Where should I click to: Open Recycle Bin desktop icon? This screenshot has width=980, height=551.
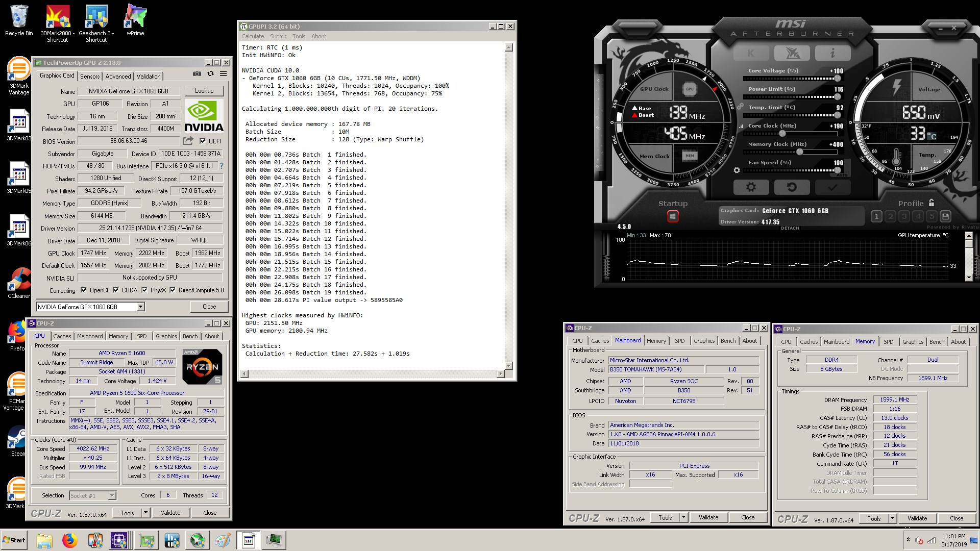pyautogui.click(x=19, y=20)
